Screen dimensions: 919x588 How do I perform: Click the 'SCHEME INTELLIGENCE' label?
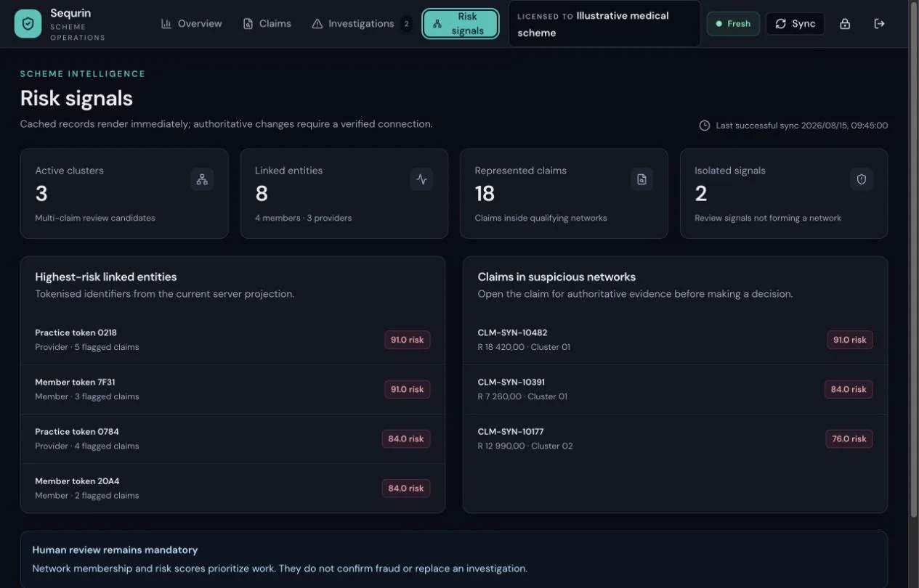pyautogui.click(x=83, y=73)
